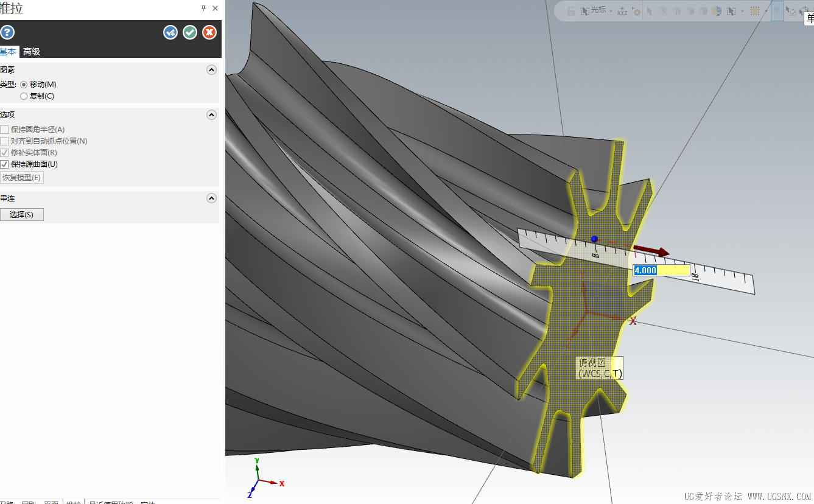The image size is (814, 504).
Task: Click the lock icon in selection bar
Action: tap(571, 11)
